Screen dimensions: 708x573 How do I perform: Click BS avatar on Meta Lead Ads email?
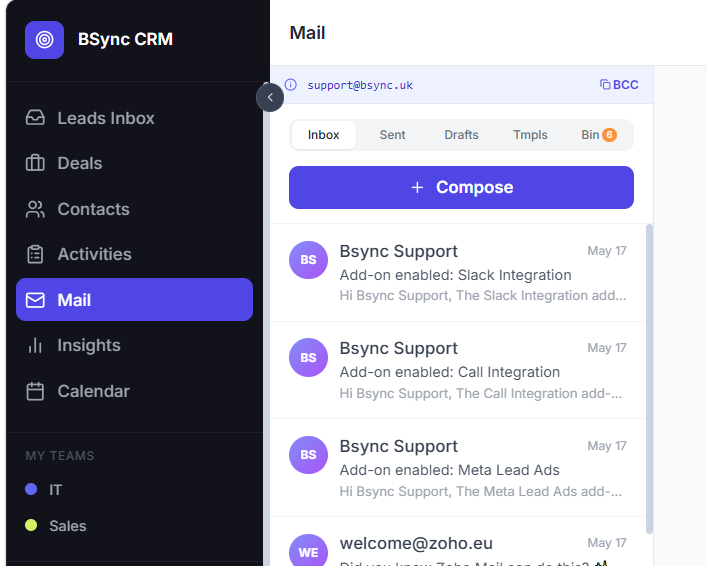(308, 455)
